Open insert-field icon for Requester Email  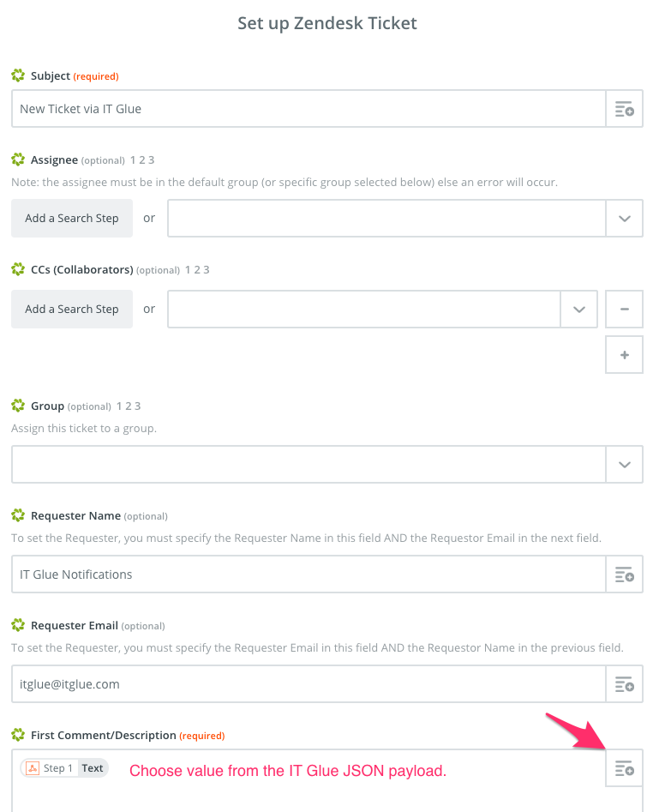(x=624, y=684)
